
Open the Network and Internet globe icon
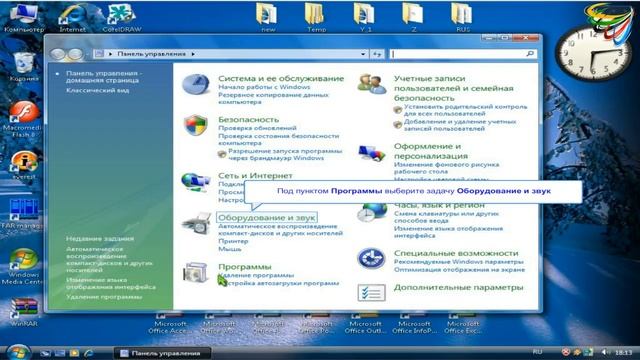[196, 182]
